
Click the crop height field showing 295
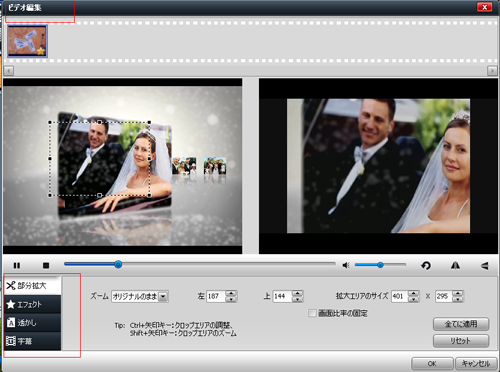(x=444, y=296)
